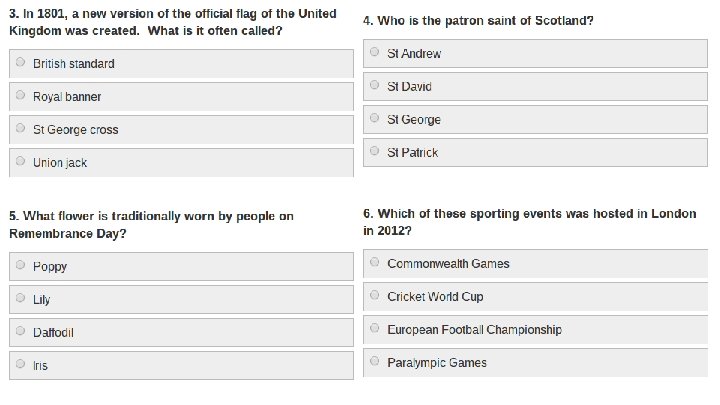Select the St Patrick radio button

pyautogui.click(x=374, y=152)
